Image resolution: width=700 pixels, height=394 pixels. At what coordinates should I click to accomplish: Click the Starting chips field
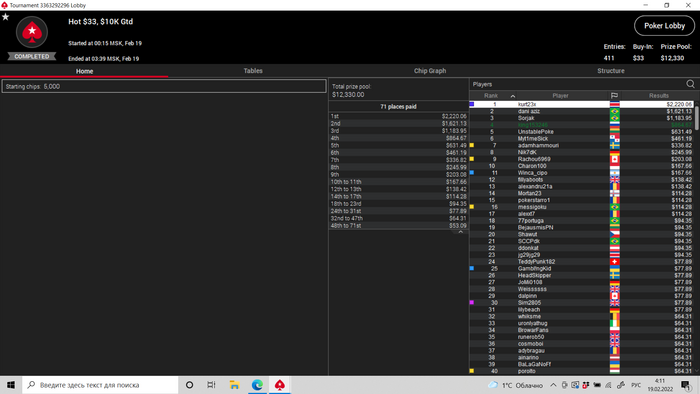[x=164, y=87]
